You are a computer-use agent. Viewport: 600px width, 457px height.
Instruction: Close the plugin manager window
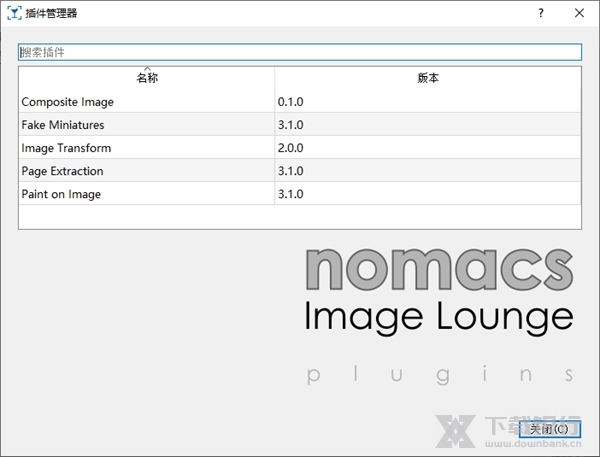(579, 13)
